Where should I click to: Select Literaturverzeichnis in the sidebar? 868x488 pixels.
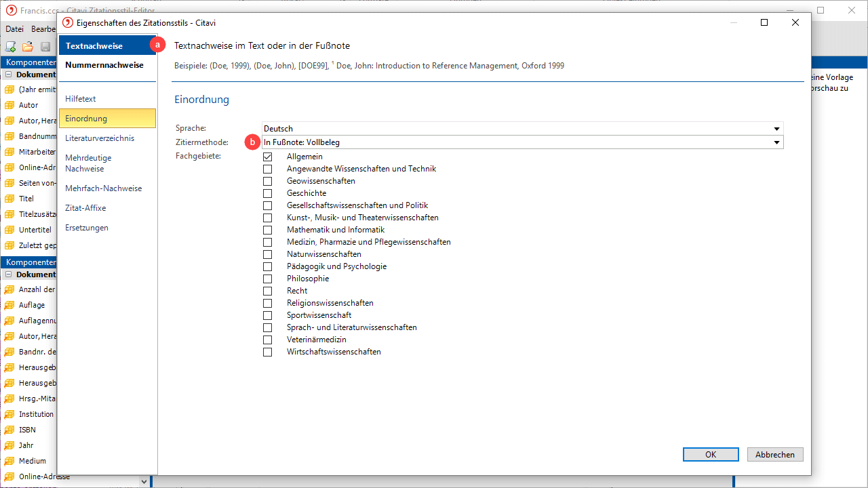coord(100,138)
